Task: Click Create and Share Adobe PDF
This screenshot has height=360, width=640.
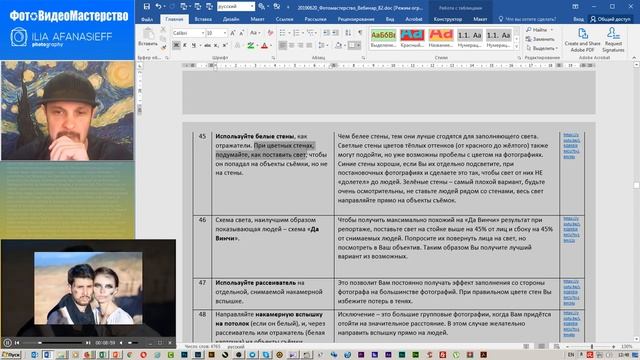Action: (x=582, y=40)
